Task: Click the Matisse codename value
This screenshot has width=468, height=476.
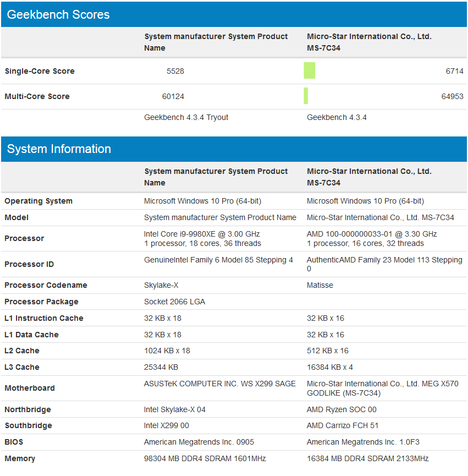Action: pos(320,285)
